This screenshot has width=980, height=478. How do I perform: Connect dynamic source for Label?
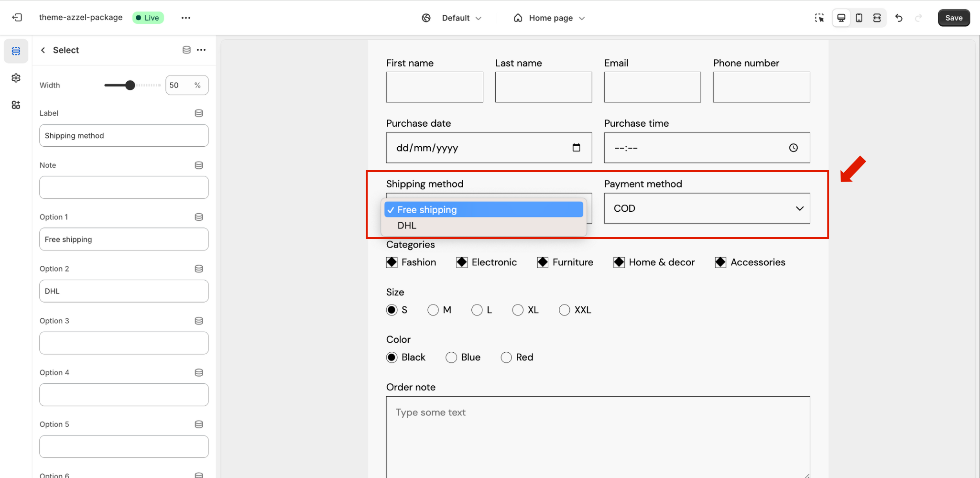[x=199, y=113]
